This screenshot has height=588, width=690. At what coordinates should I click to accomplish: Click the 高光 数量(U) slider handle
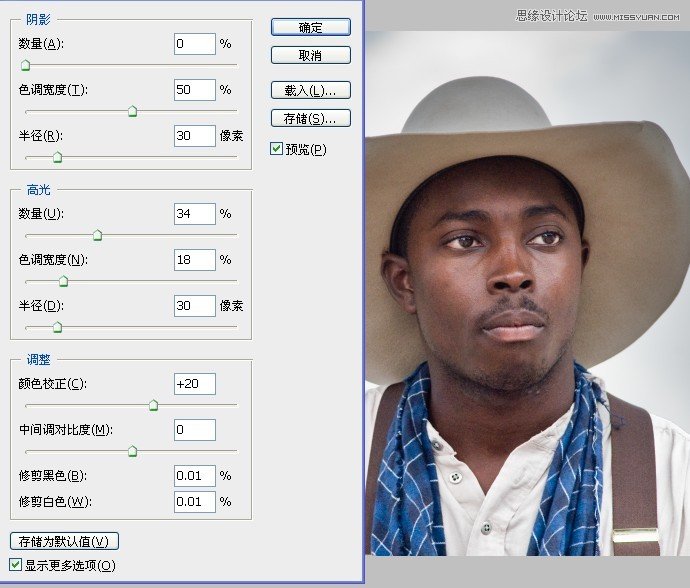click(x=98, y=235)
